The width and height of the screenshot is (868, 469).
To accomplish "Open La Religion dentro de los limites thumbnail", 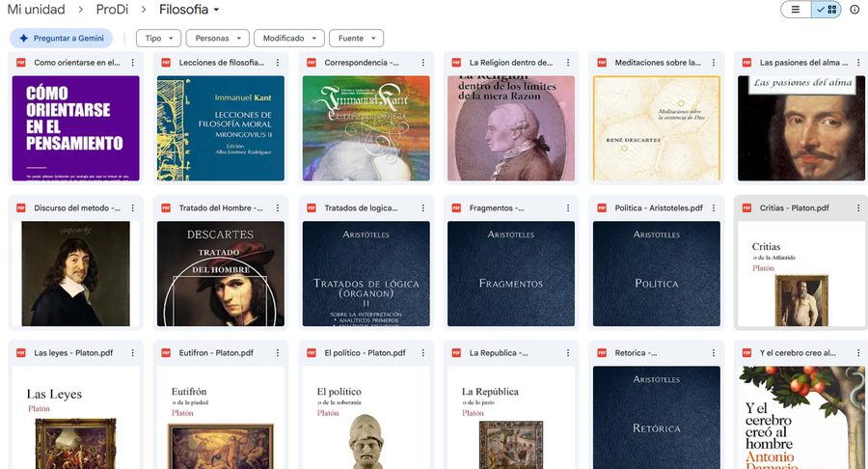I will point(511,128).
